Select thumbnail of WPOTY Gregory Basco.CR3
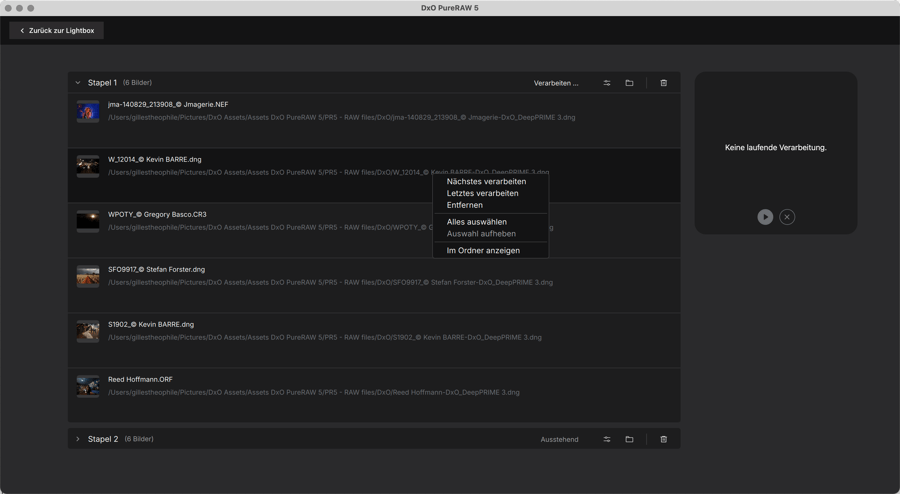The height and width of the screenshot is (494, 900). [x=88, y=221]
